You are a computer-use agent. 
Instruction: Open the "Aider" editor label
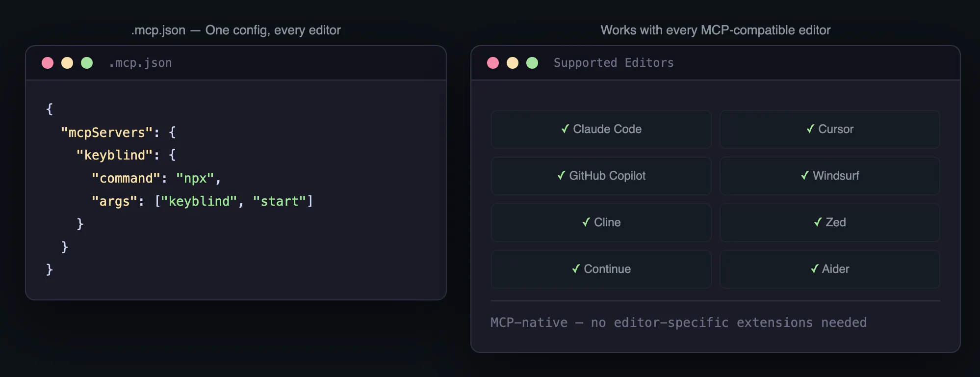click(836, 269)
